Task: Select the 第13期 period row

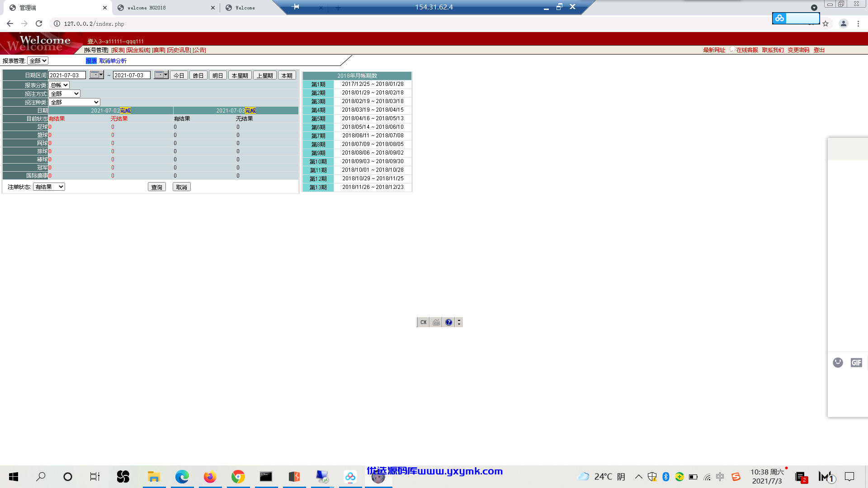Action: pos(357,187)
